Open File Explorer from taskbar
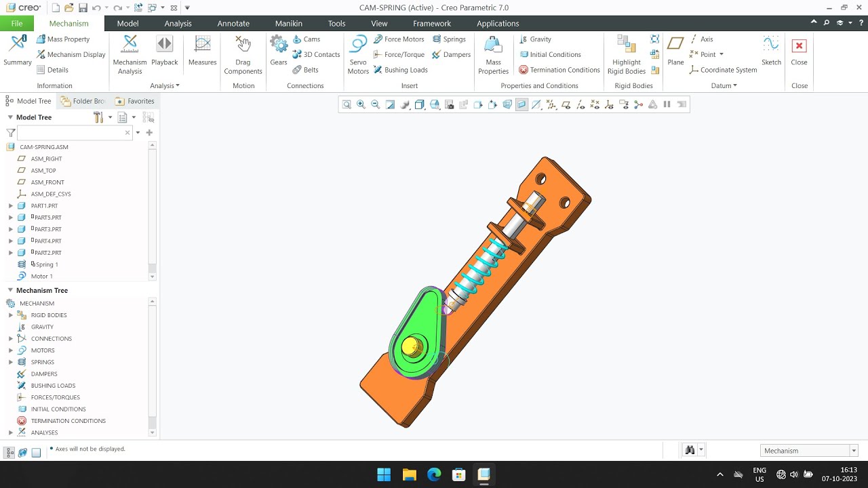The image size is (868, 488). tap(409, 474)
